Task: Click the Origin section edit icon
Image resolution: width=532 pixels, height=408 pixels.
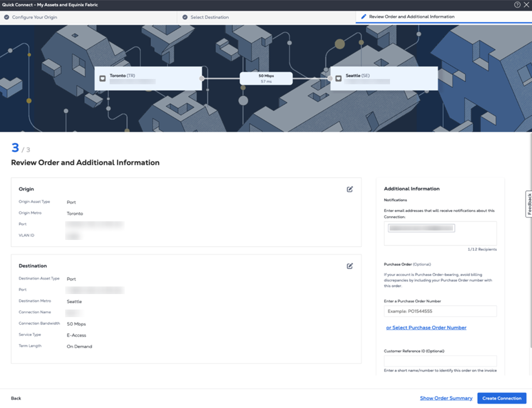Action: (x=350, y=189)
